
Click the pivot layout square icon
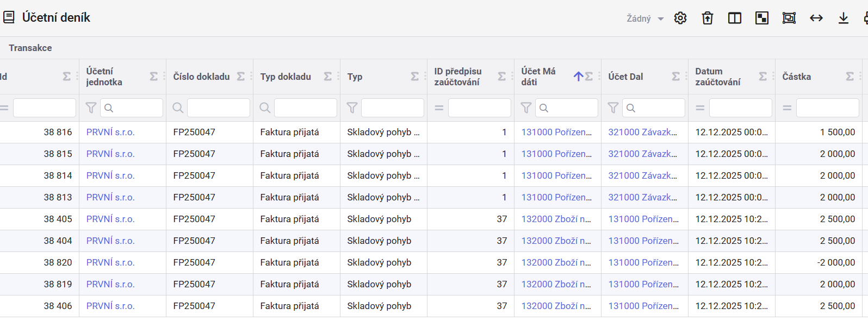tap(761, 18)
